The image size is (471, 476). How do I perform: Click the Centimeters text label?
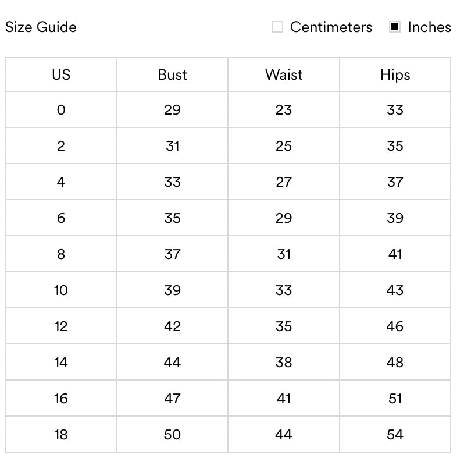(331, 27)
